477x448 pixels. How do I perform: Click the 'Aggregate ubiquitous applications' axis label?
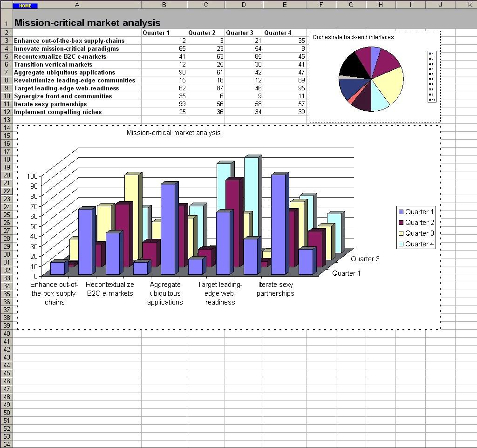click(x=165, y=293)
